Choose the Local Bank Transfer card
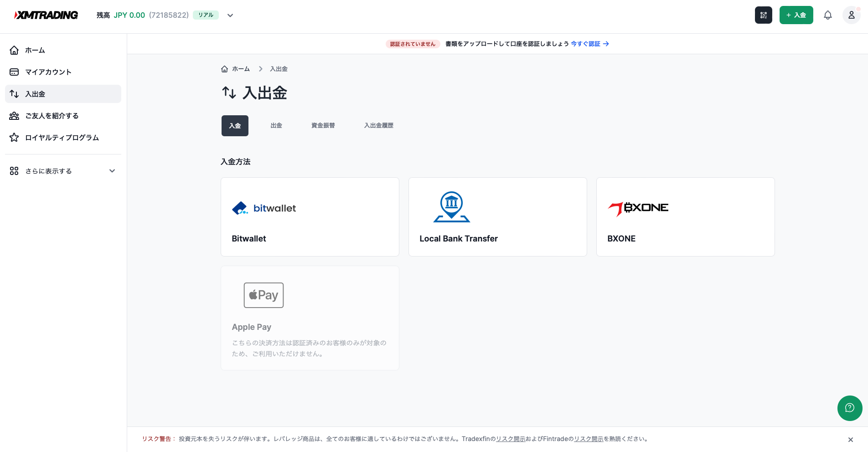Viewport: 868px width, 452px height. click(498, 217)
